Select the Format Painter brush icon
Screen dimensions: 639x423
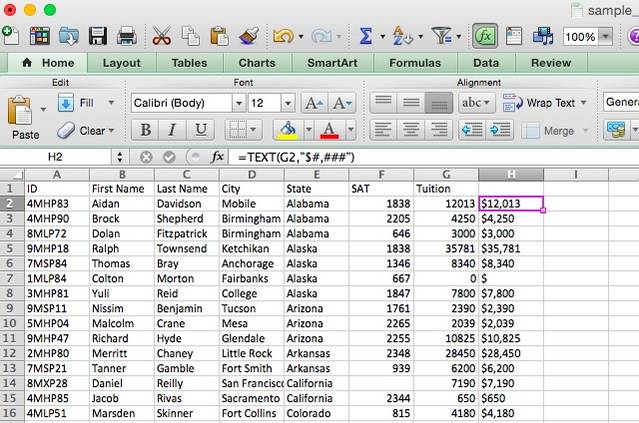tap(249, 36)
